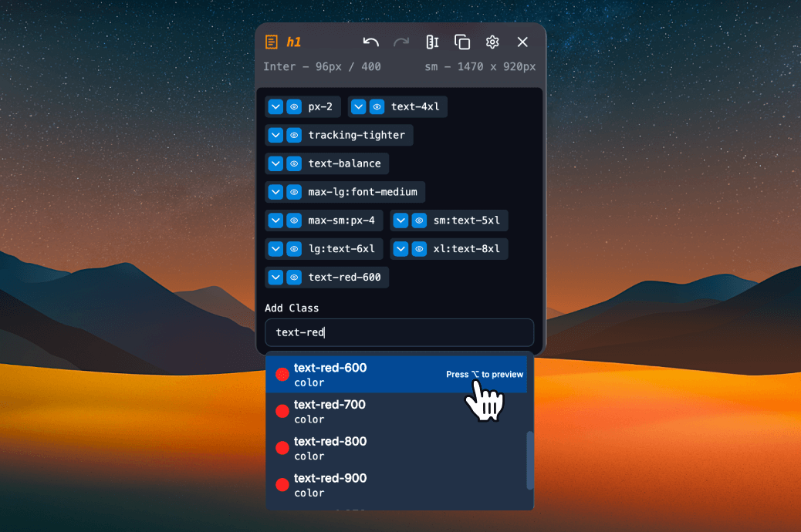Open settings via the gear icon
Screen dimensions: 801x532
pos(492,42)
